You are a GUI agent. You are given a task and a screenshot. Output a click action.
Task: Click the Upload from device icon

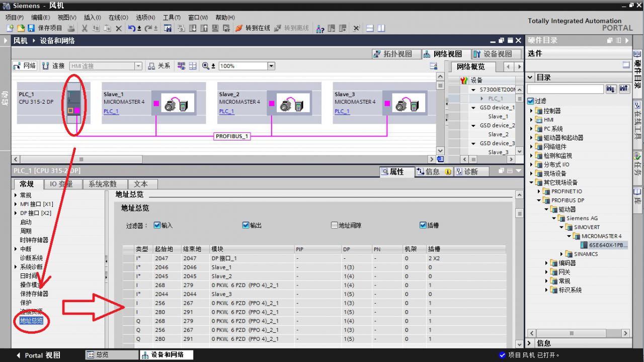tap(204, 28)
